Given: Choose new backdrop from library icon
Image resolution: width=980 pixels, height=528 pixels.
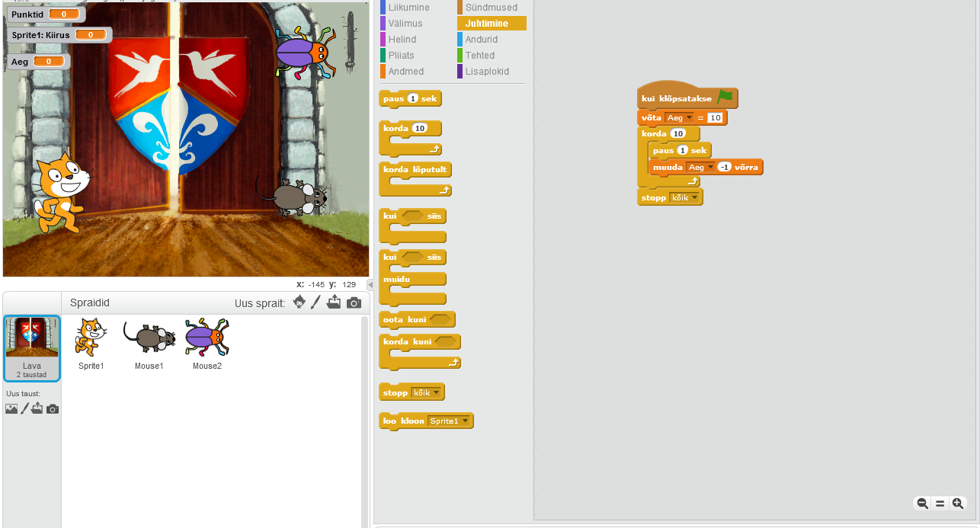Looking at the screenshot, I should pos(11,409).
